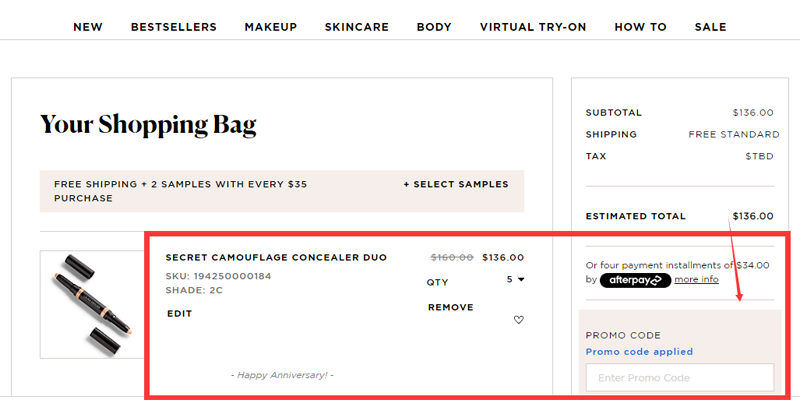
Task: Go to the MAKEUP category
Action: (270, 27)
